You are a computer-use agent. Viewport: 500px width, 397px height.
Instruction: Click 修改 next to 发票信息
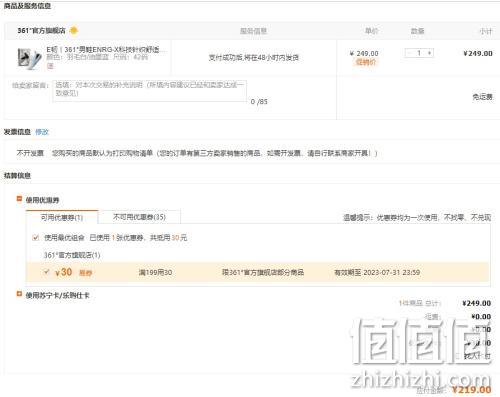coord(42,132)
